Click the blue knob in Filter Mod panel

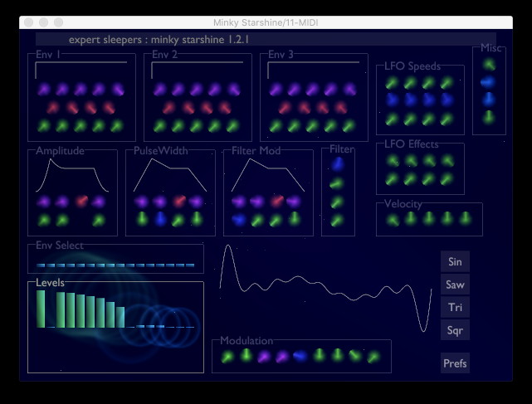click(239, 220)
